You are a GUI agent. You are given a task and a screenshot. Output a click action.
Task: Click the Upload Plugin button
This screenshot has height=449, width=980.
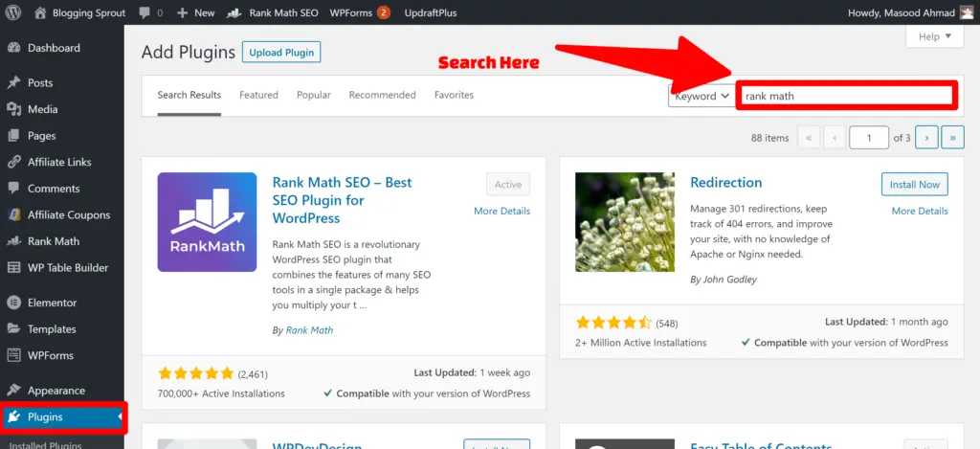coord(281,52)
